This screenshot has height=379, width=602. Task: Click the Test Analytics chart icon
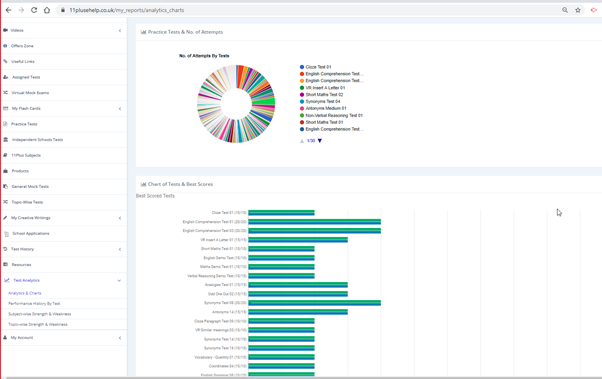click(x=7, y=280)
